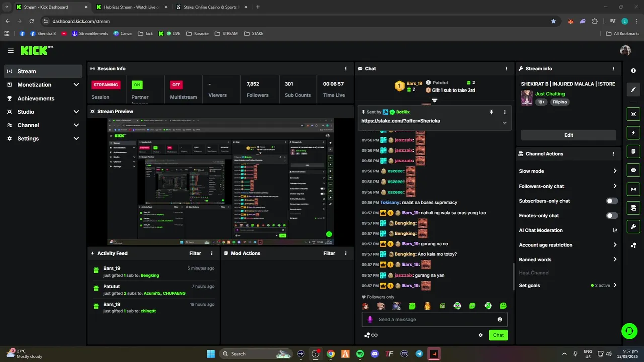Screen dimensions: 644x362
Task: Click username Tokisany in chat
Action: point(390,202)
